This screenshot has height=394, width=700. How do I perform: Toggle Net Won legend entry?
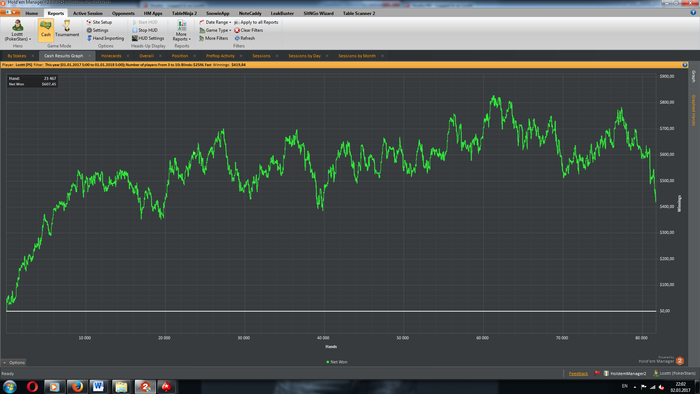click(x=337, y=362)
